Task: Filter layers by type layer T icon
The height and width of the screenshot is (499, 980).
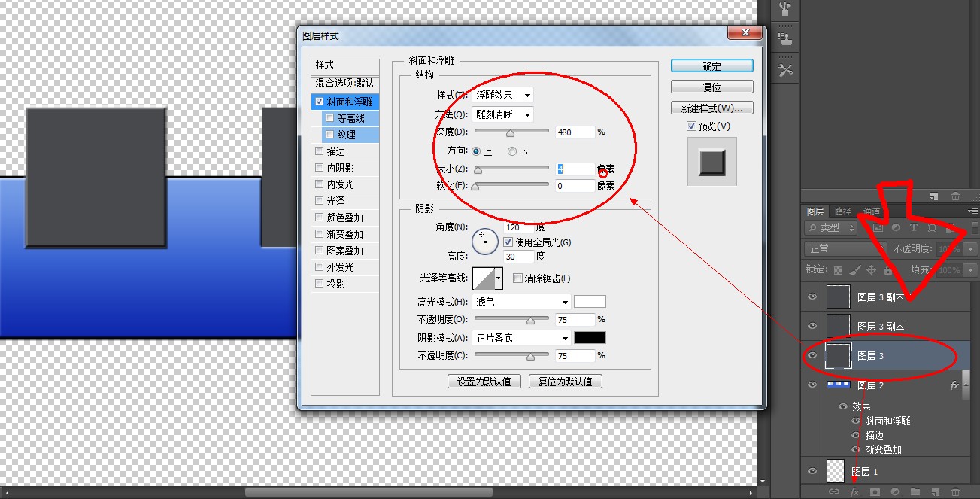Action: tap(914, 227)
